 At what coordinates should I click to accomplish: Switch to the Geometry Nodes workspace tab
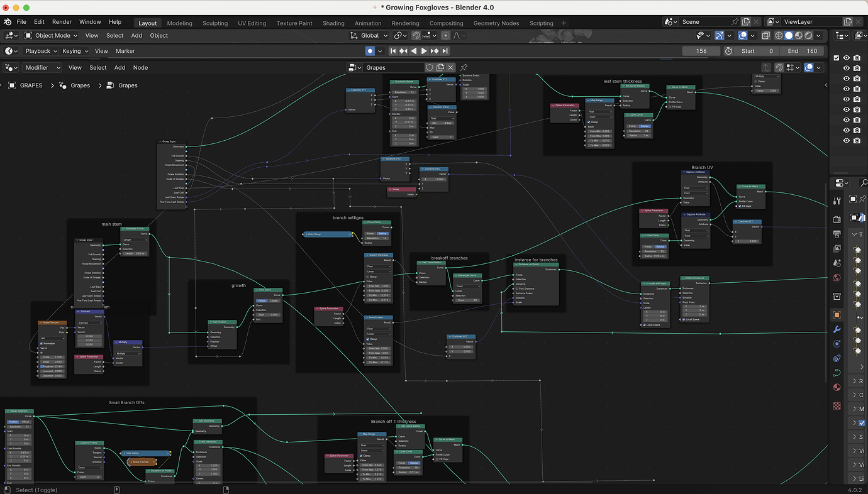tap(496, 23)
